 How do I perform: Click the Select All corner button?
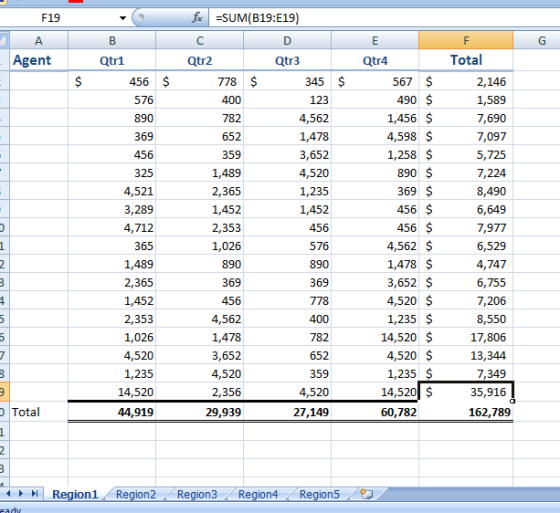[4, 40]
